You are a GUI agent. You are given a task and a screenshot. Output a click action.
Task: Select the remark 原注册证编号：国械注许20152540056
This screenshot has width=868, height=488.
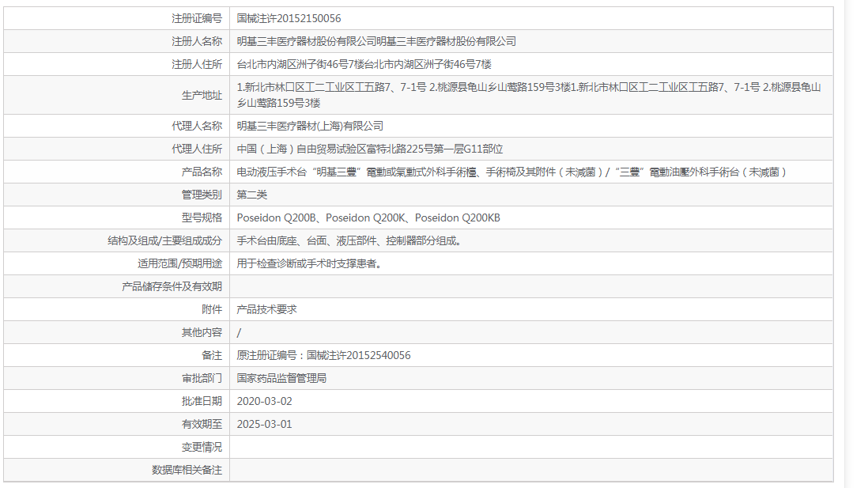click(324, 356)
